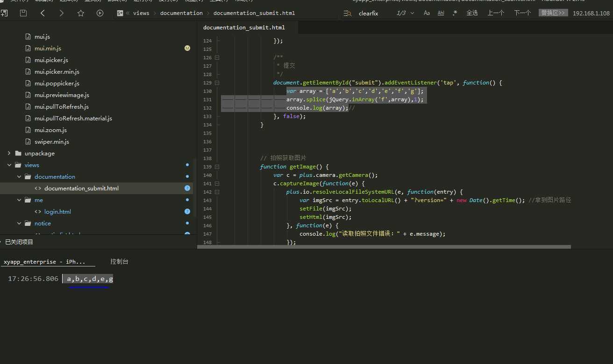Click the M modified badge on mui.min.js

[x=187, y=48]
